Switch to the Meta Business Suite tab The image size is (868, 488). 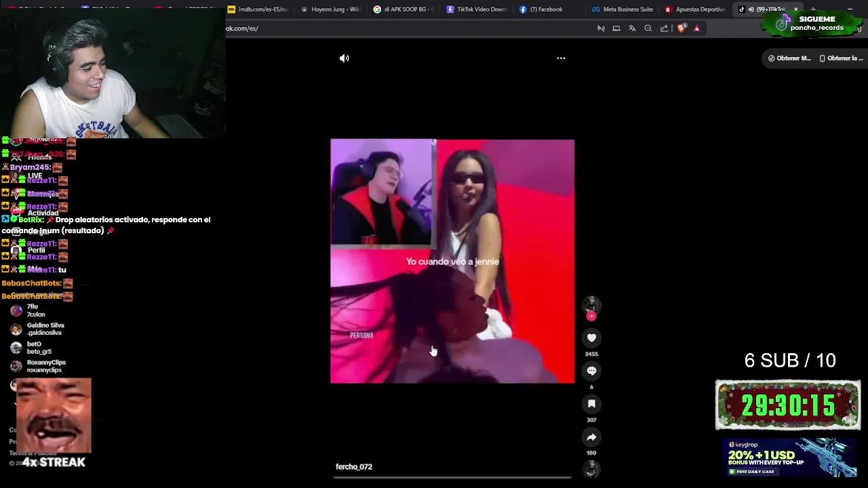(622, 9)
